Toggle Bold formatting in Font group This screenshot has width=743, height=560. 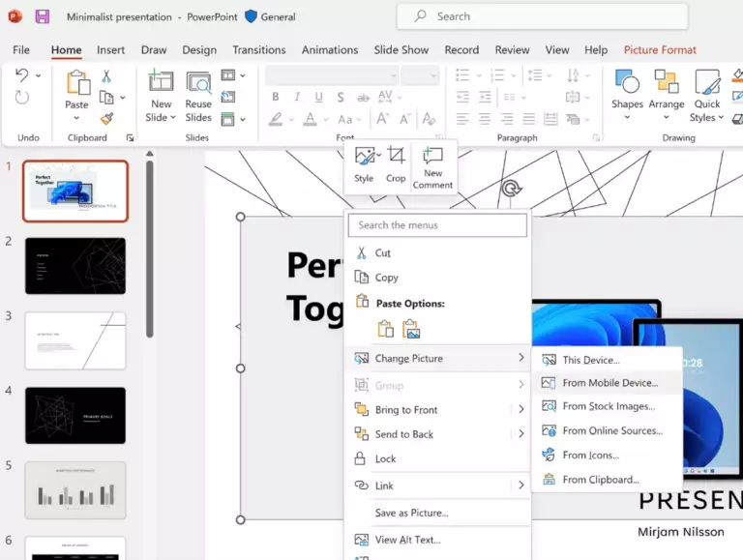point(276,97)
